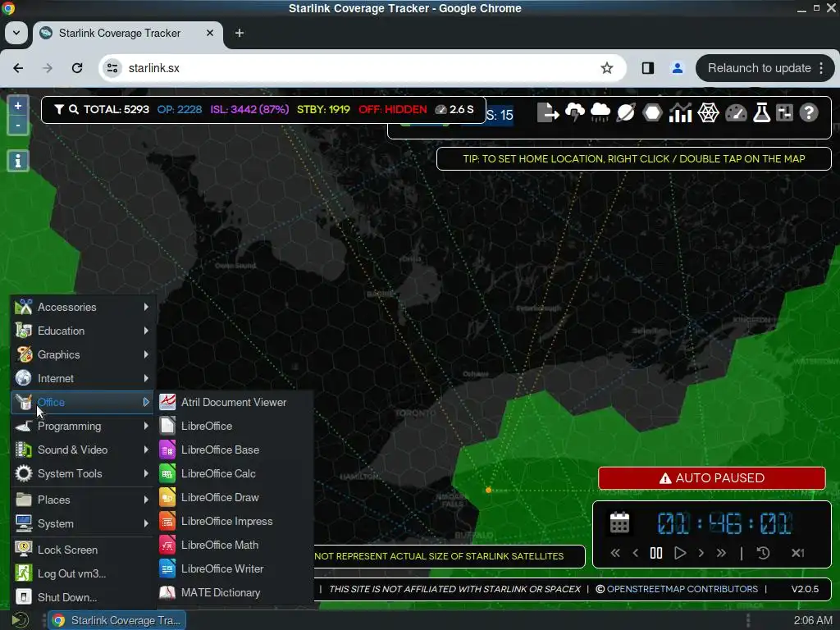
Task: Toggle the OFF: HIDDEN satellite filter
Action: 393,109
